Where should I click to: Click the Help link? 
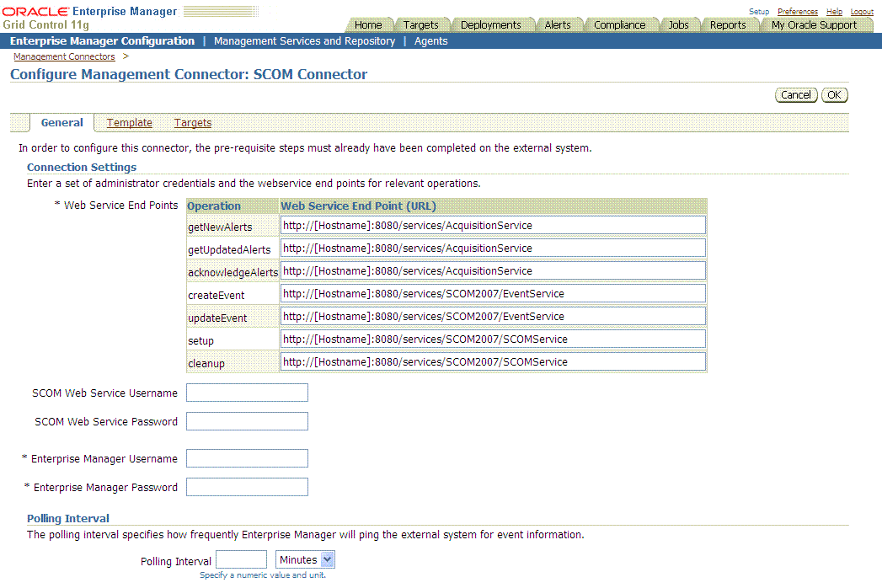coord(834,11)
